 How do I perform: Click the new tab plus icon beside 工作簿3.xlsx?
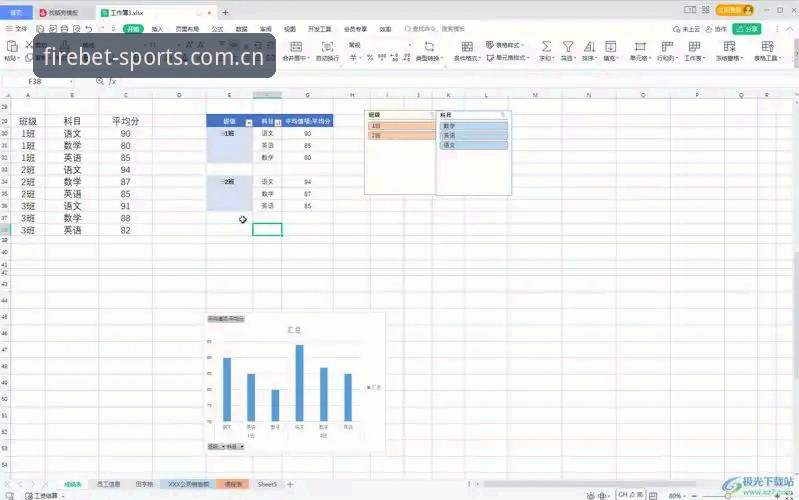click(225, 13)
